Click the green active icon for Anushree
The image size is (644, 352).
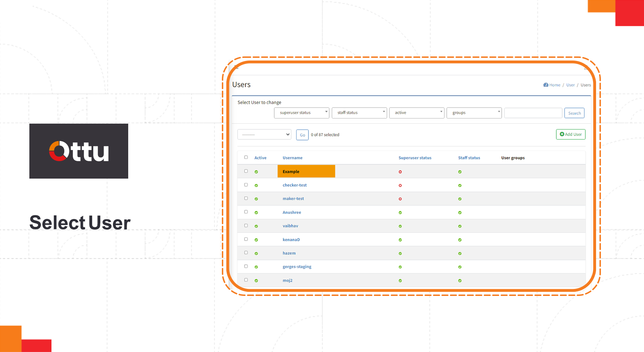256,212
